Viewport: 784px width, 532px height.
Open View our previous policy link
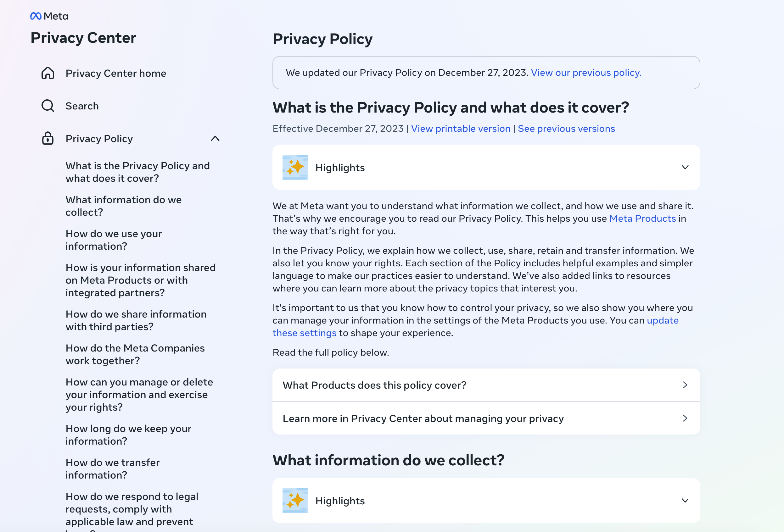tap(586, 73)
